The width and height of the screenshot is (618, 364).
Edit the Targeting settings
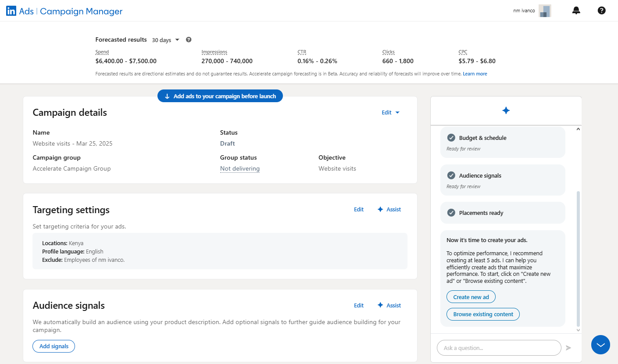(x=359, y=210)
